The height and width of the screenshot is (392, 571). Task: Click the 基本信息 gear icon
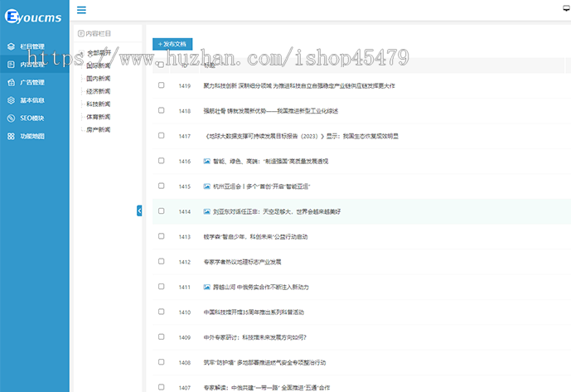(x=11, y=100)
